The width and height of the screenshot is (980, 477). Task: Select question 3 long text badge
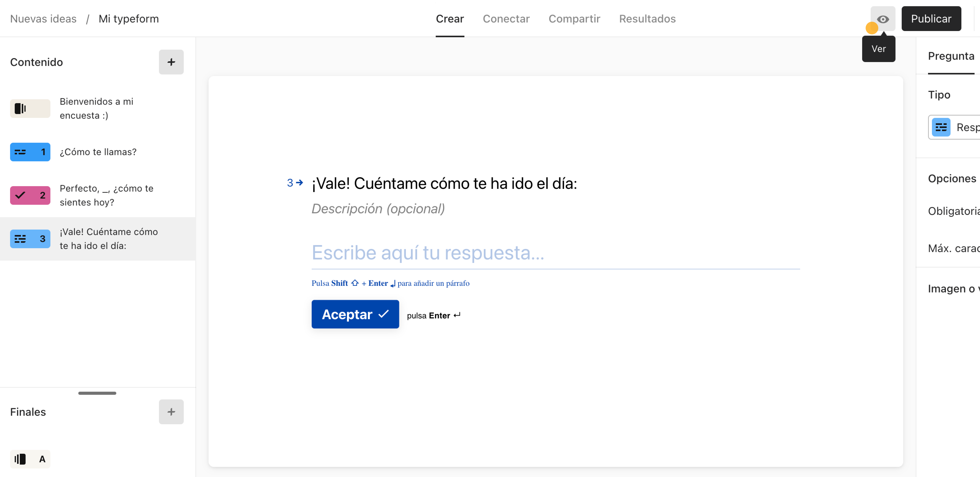coord(30,239)
